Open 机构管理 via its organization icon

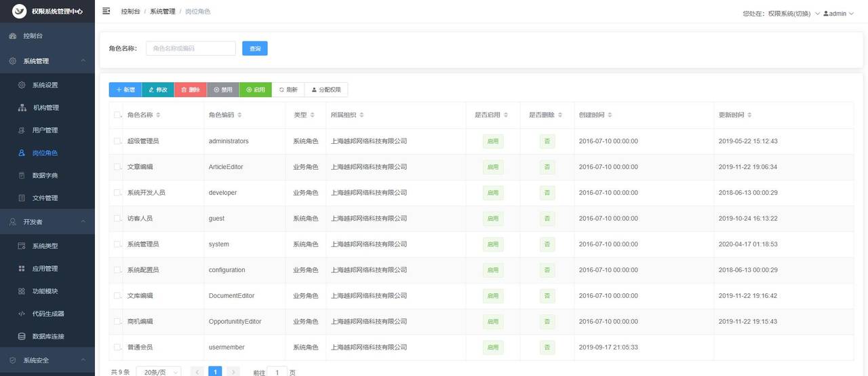(22, 107)
